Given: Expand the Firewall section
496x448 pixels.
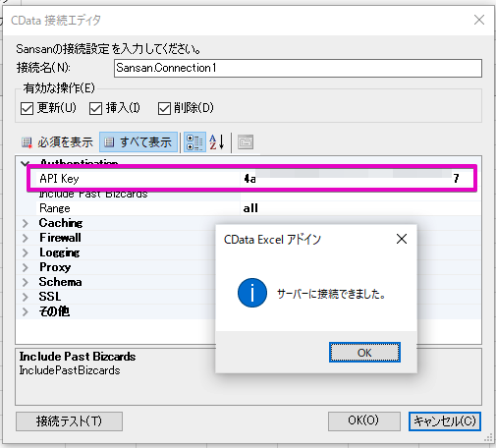Looking at the screenshot, I should click(x=26, y=238).
